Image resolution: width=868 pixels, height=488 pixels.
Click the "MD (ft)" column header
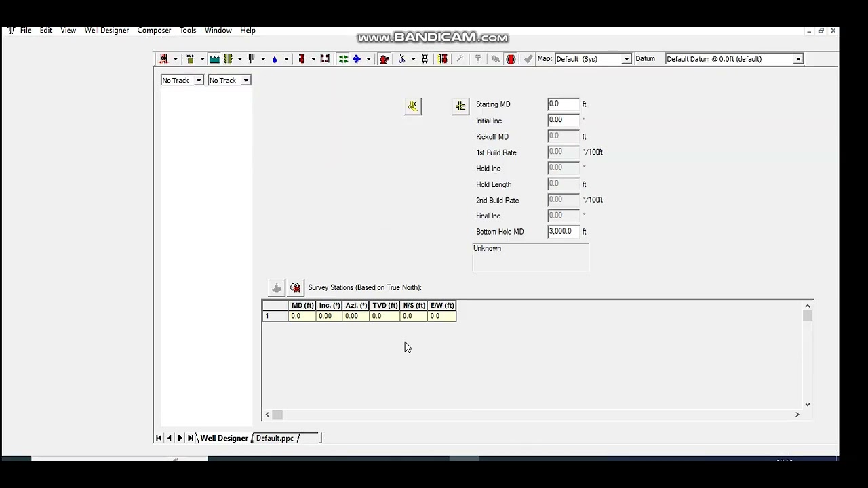click(302, 306)
